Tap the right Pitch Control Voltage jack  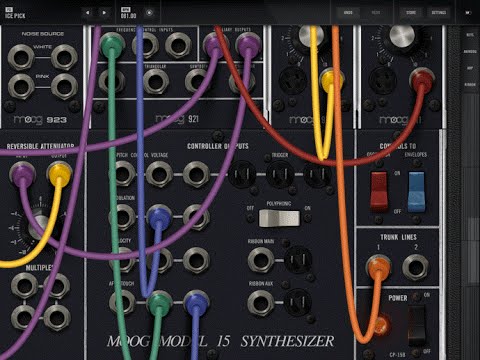pyautogui.click(x=196, y=174)
